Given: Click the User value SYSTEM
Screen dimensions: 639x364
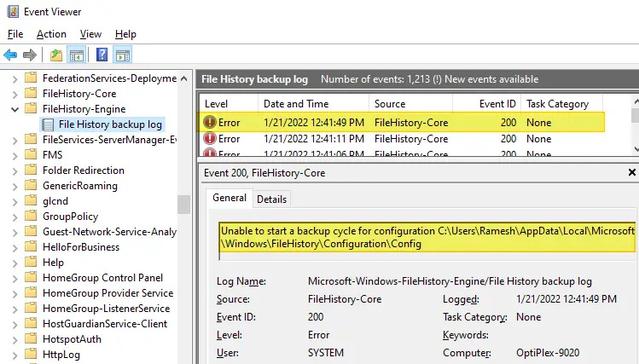Looking at the screenshot, I should [x=326, y=353].
